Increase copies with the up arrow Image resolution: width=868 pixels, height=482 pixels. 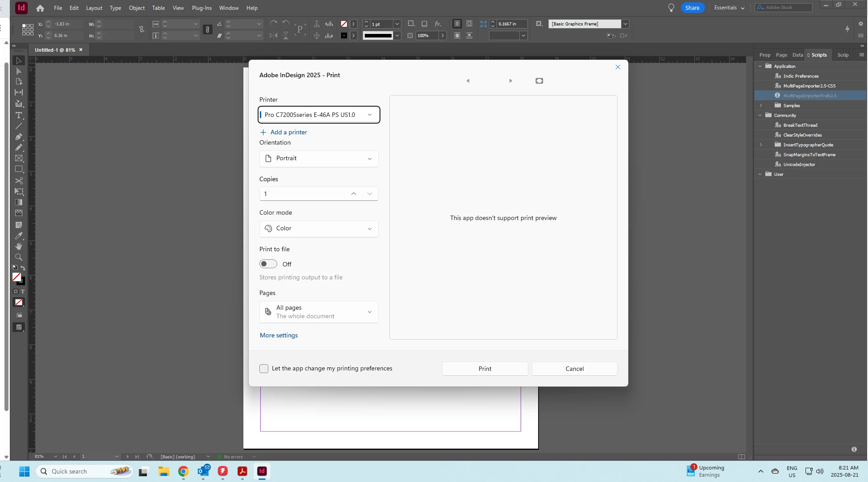[354, 194]
